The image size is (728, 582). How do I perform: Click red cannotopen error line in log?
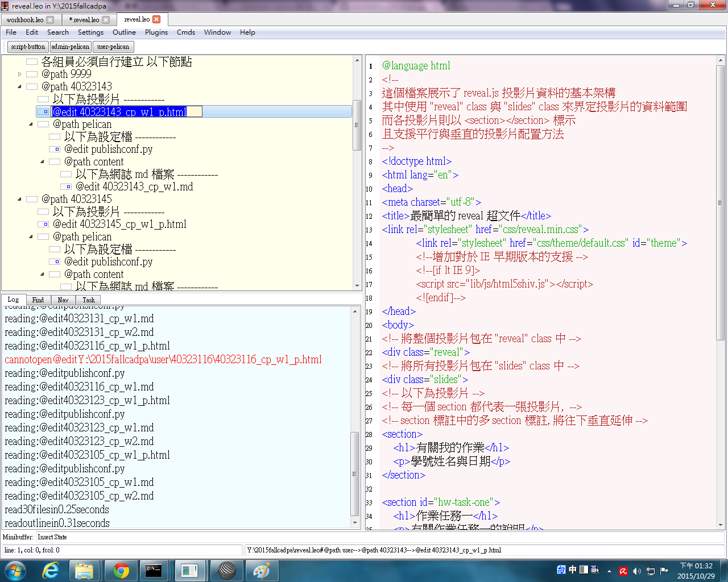(x=163, y=359)
